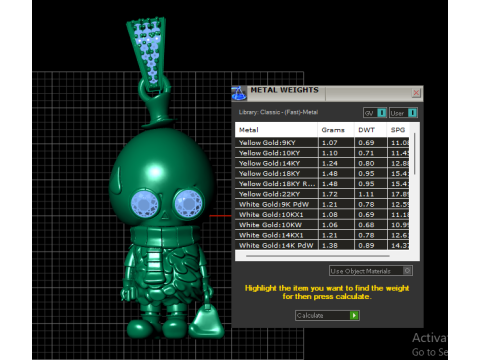Select the White Gold:14K PdW row

(322, 245)
